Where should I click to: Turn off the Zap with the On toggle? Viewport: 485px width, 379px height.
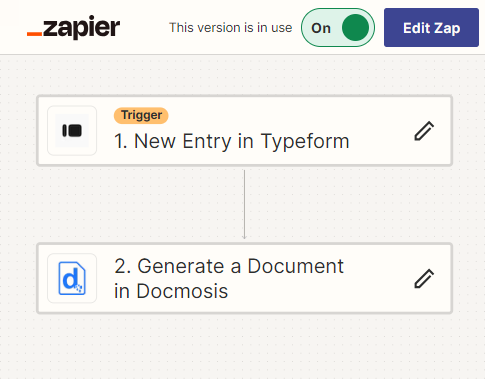pyautogui.click(x=338, y=28)
